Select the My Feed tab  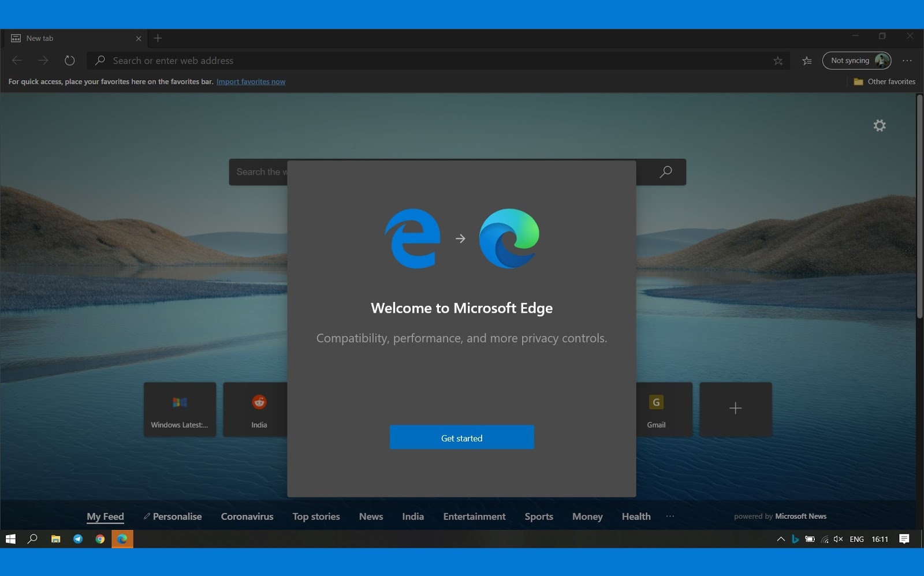tap(105, 517)
